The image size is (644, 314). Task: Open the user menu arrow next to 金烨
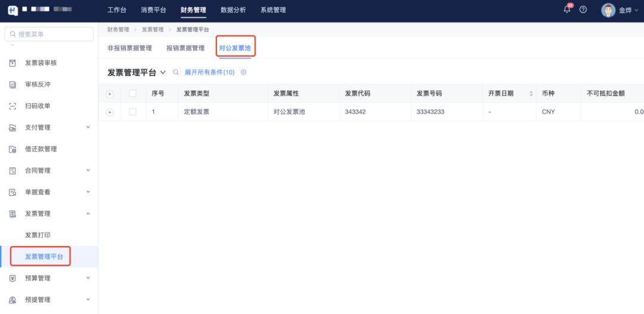tap(637, 10)
